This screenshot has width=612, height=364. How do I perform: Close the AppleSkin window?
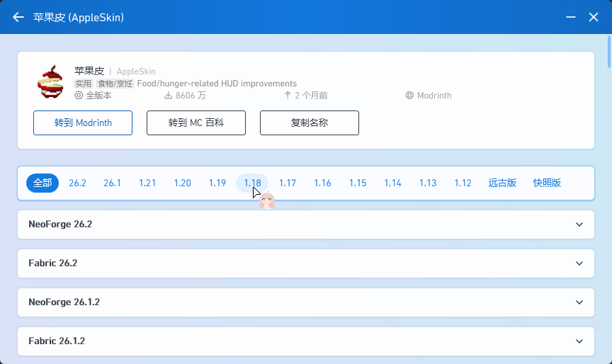[x=594, y=17]
